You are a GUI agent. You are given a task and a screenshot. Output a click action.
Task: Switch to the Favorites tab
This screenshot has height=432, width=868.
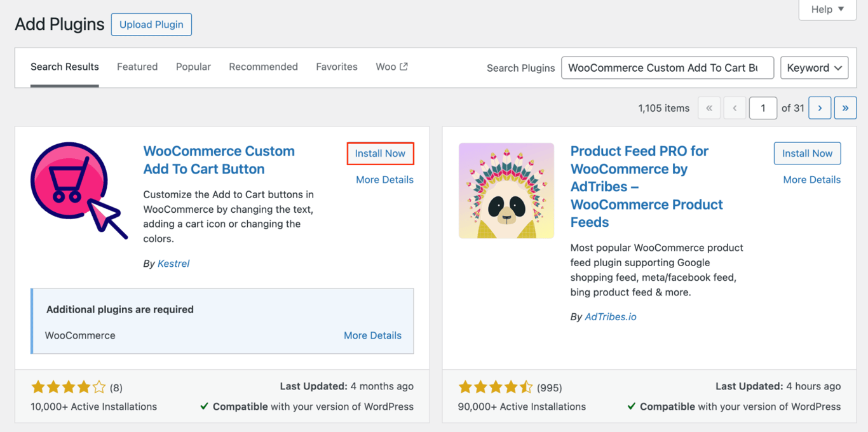(336, 66)
